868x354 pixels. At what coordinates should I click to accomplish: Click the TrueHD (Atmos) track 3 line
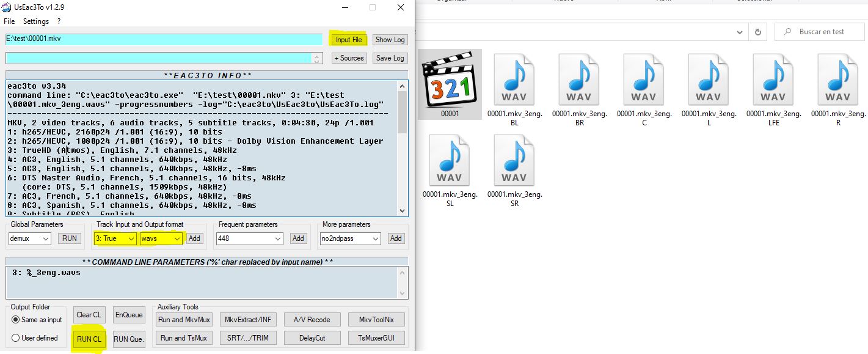pos(122,150)
